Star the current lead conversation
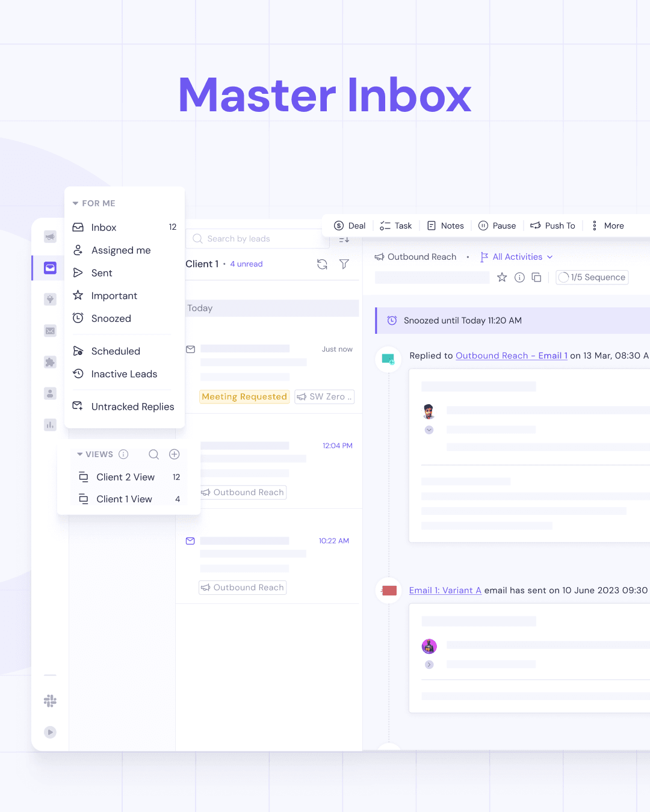This screenshot has height=812, width=650. pyautogui.click(x=502, y=277)
